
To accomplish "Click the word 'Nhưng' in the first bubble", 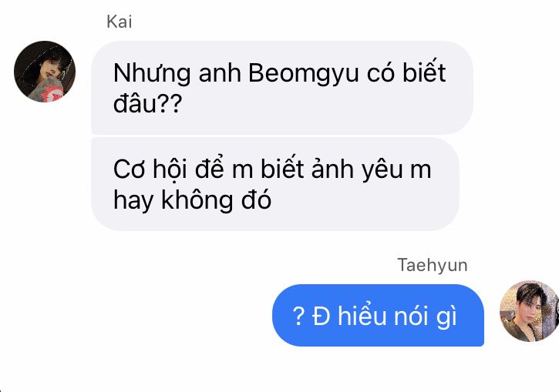I will click(152, 73).
